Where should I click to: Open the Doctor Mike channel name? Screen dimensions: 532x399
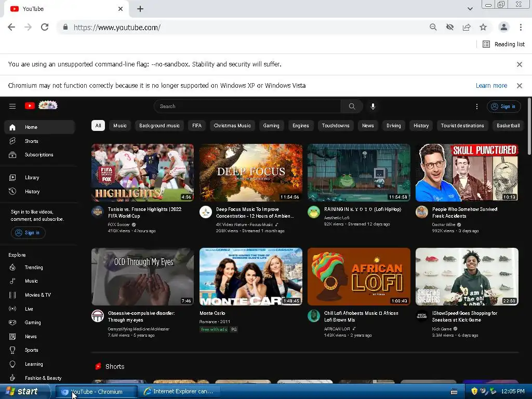pyautogui.click(x=444, y=224)
